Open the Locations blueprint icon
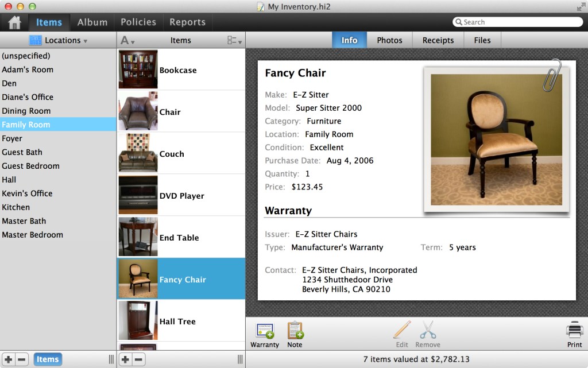588x368 pixels. (35, 40)
